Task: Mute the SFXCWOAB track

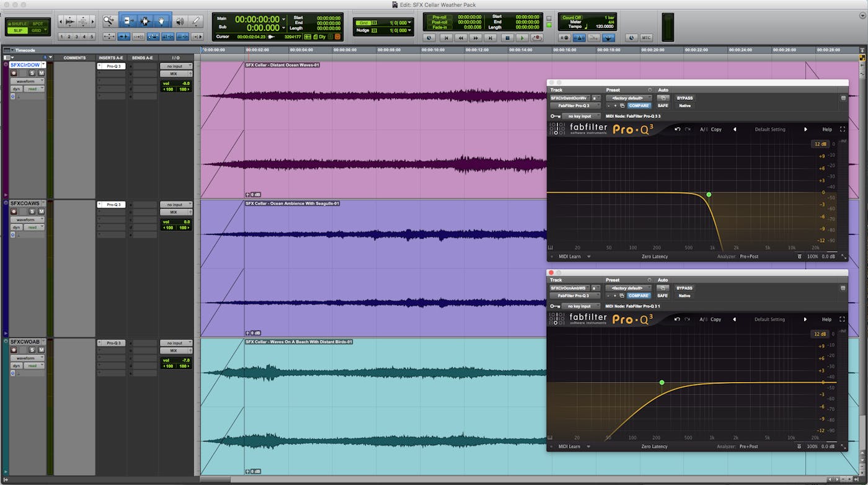Action: pos(42,350)
